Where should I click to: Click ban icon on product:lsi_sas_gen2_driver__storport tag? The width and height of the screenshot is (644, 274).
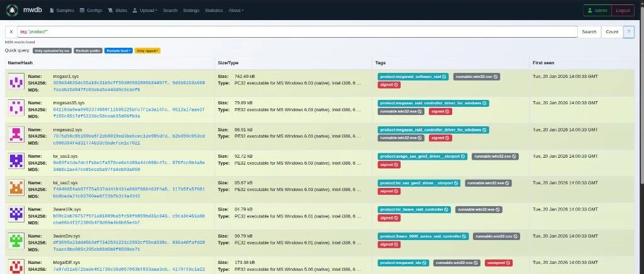point(456,183)
